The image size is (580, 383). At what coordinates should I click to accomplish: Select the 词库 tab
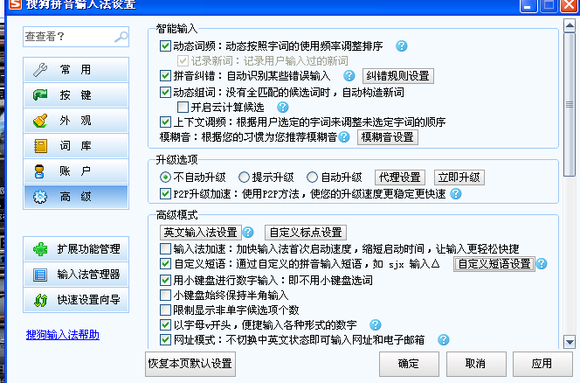click(x=76, y=146)
